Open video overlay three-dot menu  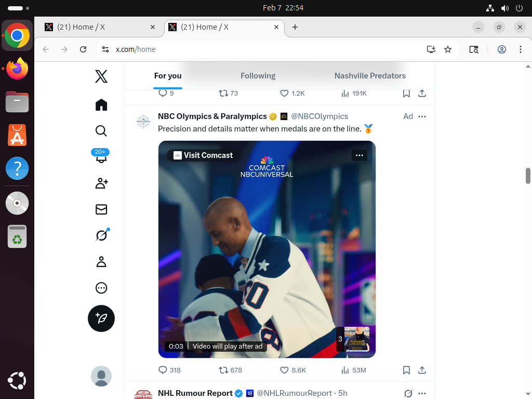360,155
